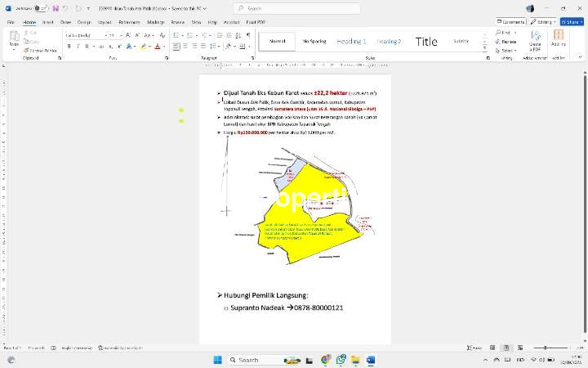Toggle underline formatting
Screen dimensions: 588x368
(87, 46)
